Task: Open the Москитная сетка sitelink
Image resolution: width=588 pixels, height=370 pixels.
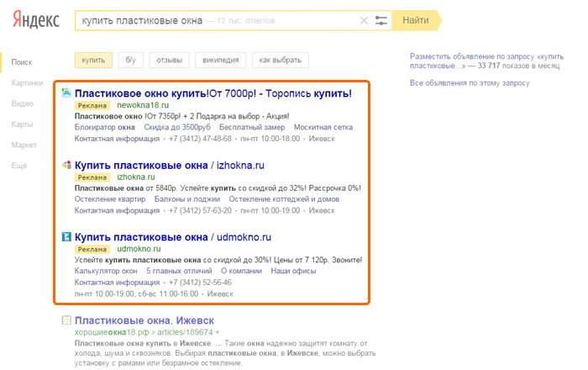Action: click(323, 127)
